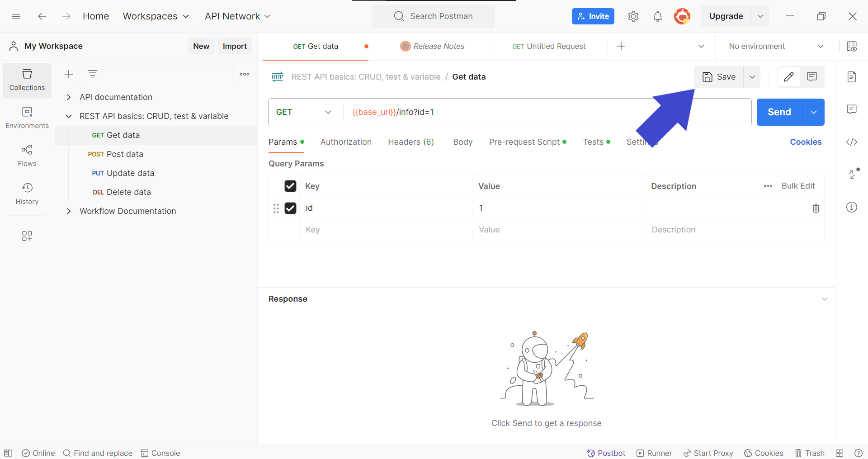Click Bulk Edit link
Screen dimensions: 868x459
798,186
